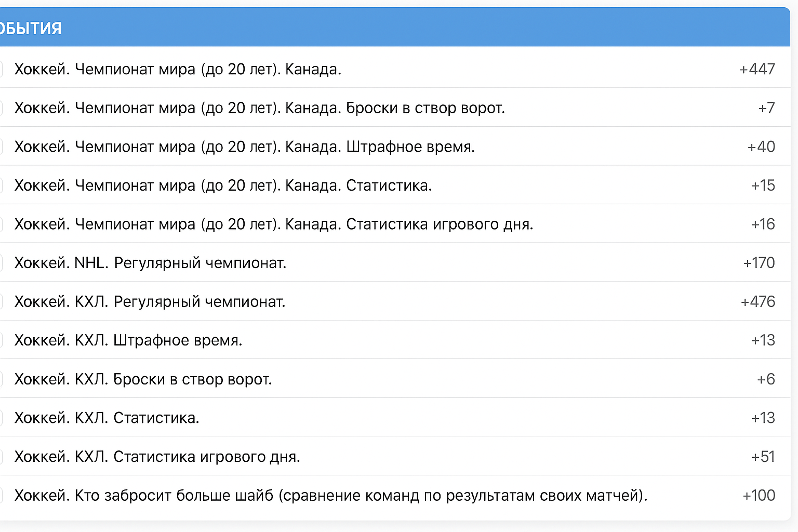Expand the +476 count for КХЛ
This screenshot has width=798, height=532.
pos(757,302)
